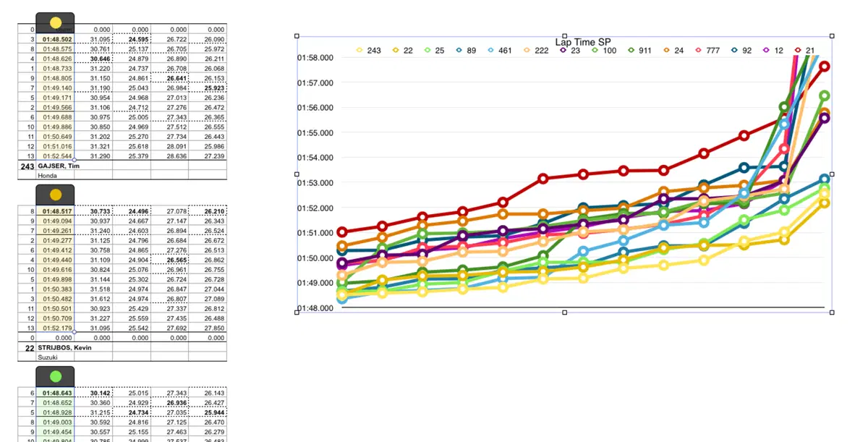The image size is (868, 442).
Task: Click the 243 entry in the chart legend
Action: [x=367, y=51]
